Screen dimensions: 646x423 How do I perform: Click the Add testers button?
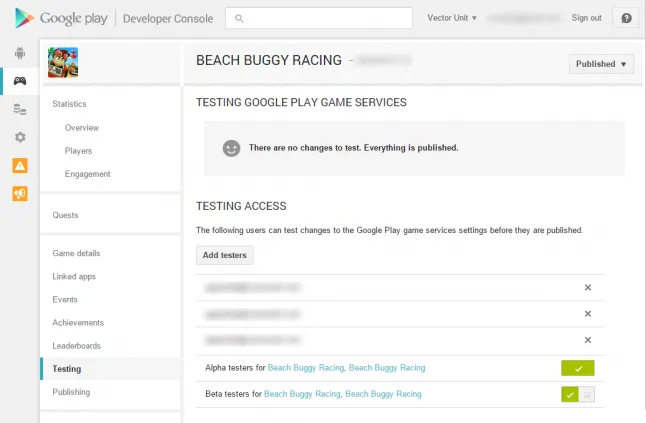click(x=225, y=255)
